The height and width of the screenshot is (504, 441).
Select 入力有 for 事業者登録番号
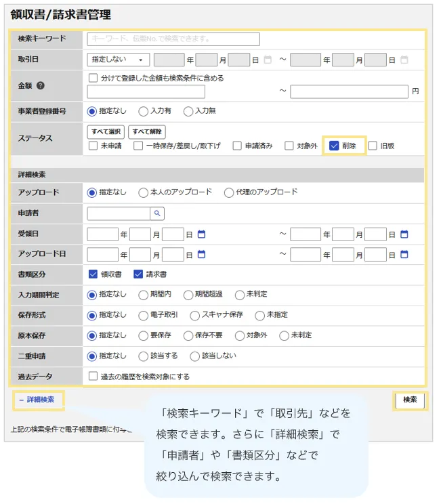pyautogui.click(x=143, y=111)
